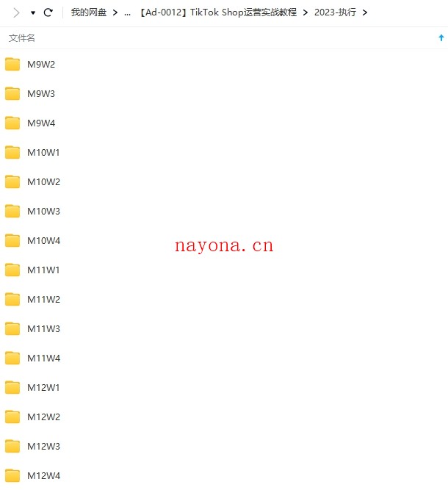Click the M10W2 folder icon
Image resolution: width=448 pixels, height=490 pixels.
click(x=12, y=181)
